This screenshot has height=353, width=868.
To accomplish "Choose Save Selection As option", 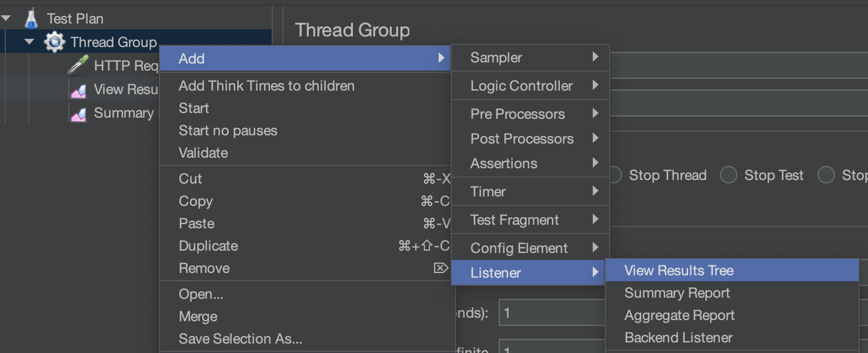I will click(240, 339).
